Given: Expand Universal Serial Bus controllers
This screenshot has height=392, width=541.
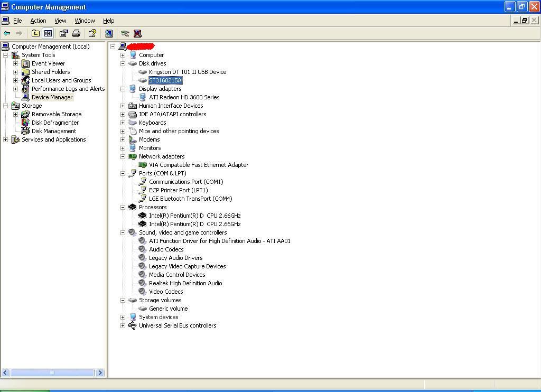Looking at the screenshot, I should (123, 326).
